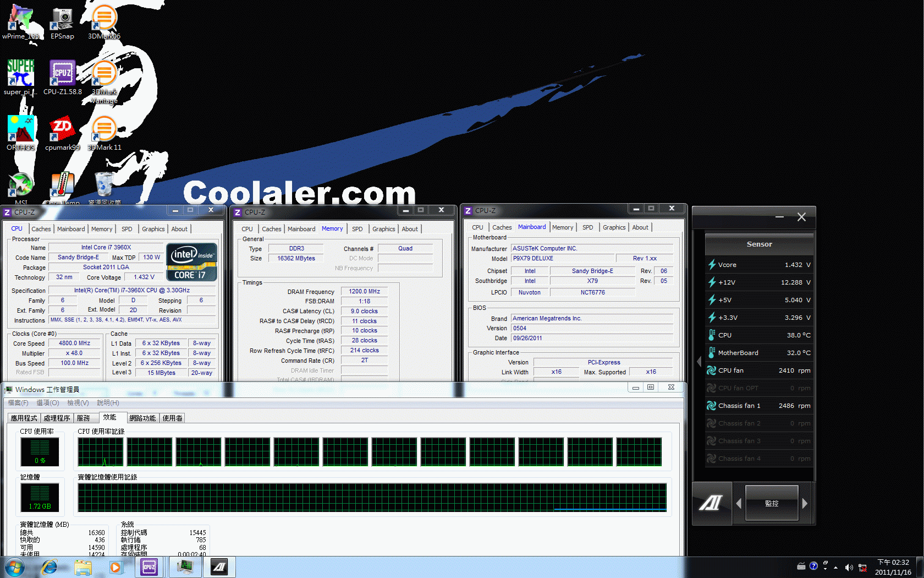Click the MotherBoard temperature sensor row
Image resolution: width=924 pixels, height=578 pixels.
coord(759,353)
